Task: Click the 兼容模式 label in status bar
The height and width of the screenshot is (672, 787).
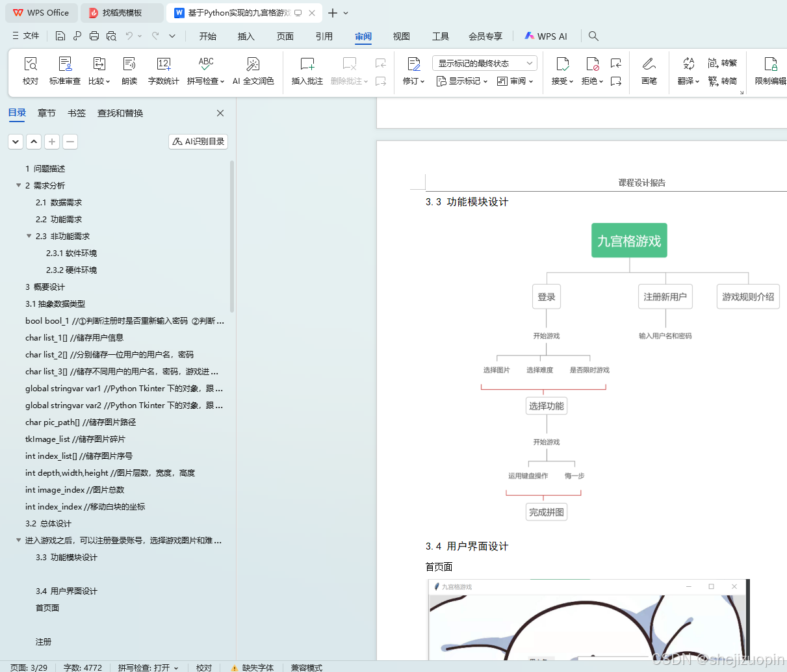Action: (x=307, y=667)
